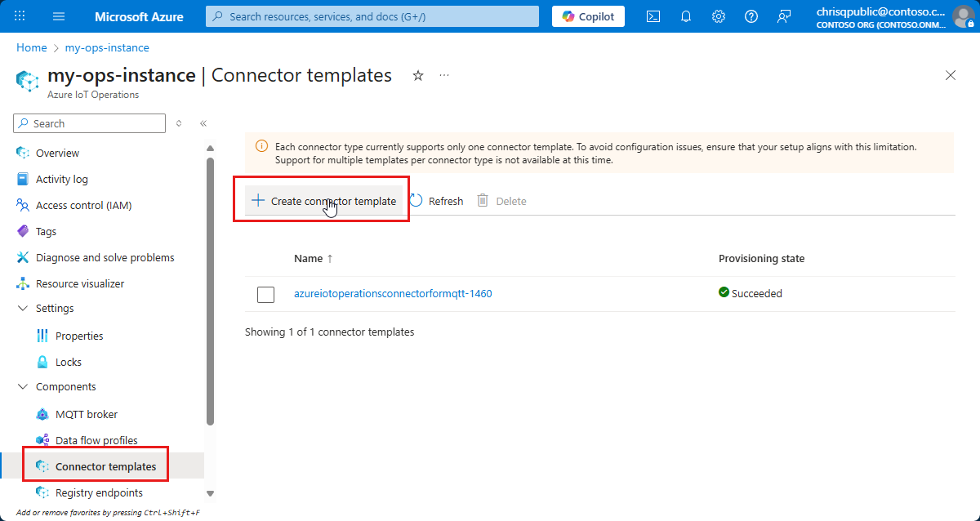Open the more options ellipsis in title
The width and height of the screenshot is (980, 521).
point(444,75)
